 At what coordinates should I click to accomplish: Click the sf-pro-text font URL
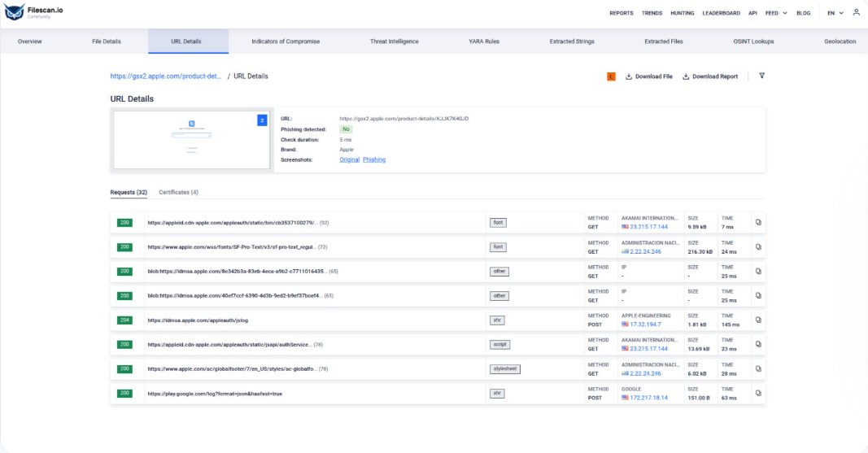(x=232, y=247)
